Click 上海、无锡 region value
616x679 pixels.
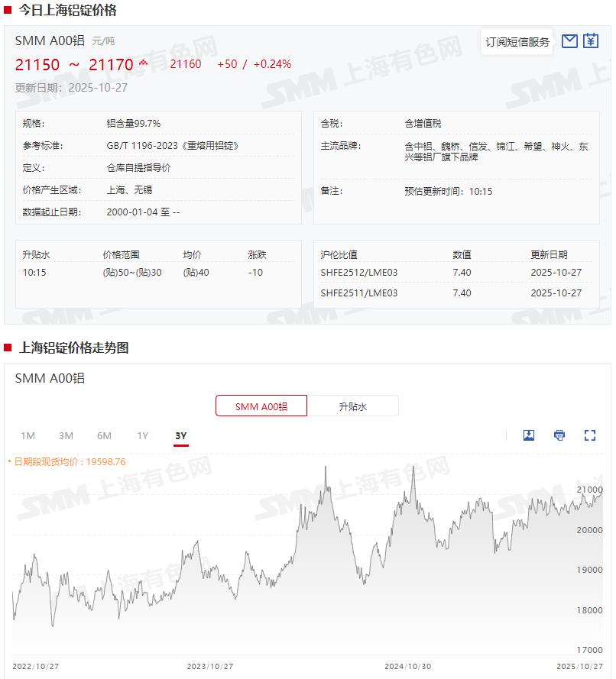(x=129, y=189)
